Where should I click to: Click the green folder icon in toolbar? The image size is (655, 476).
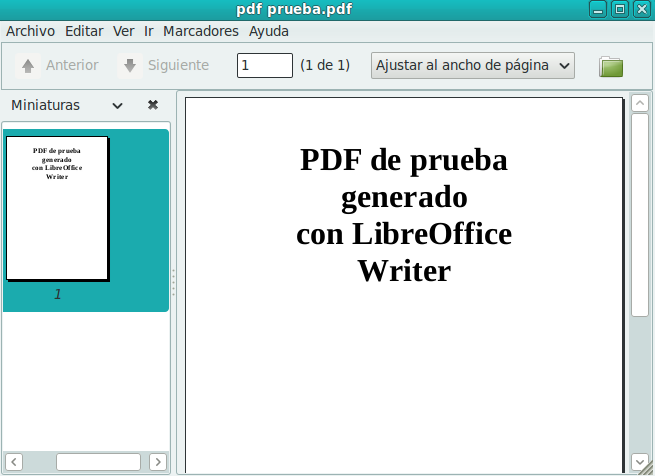611,66
